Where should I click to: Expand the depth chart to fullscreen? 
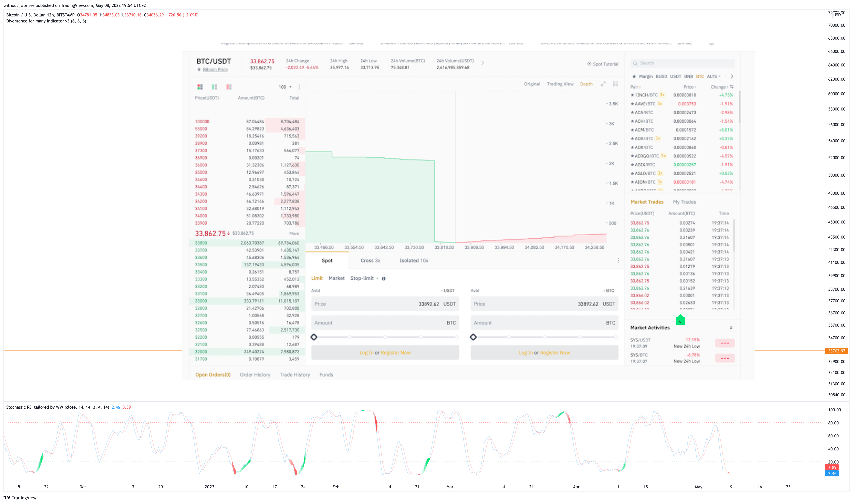(x=603, y=84)
